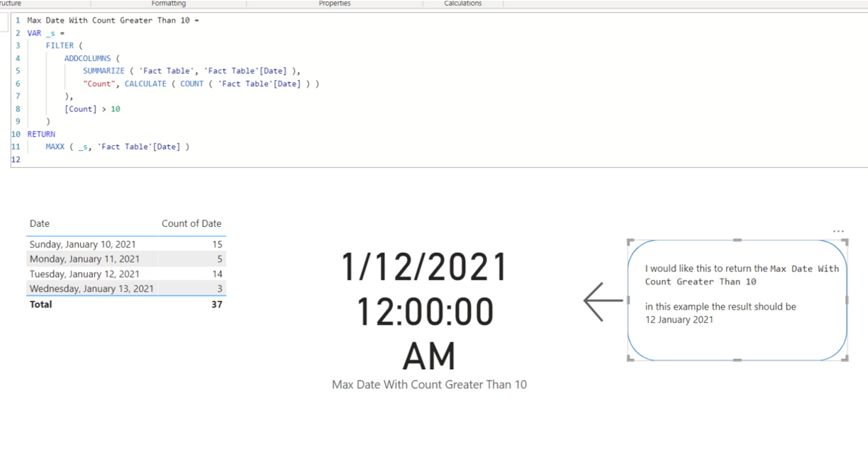
Task: Click the VAR _s declaration line
Action: coord(46,33)
